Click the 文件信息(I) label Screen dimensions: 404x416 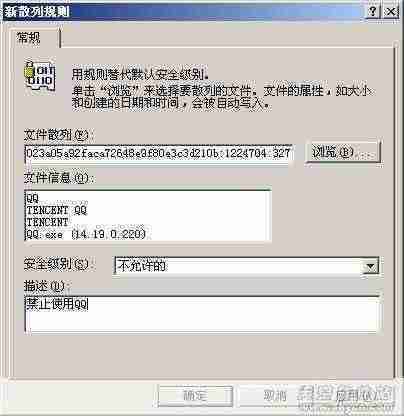click(x=57, y=178)
